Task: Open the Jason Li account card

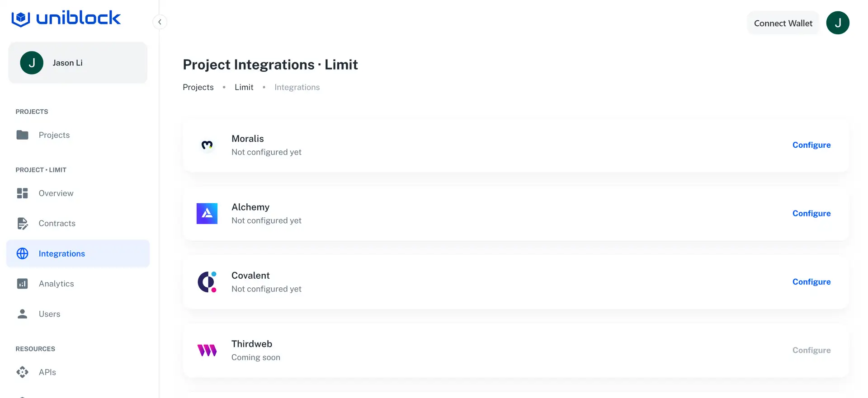Action: pos(78,63)
